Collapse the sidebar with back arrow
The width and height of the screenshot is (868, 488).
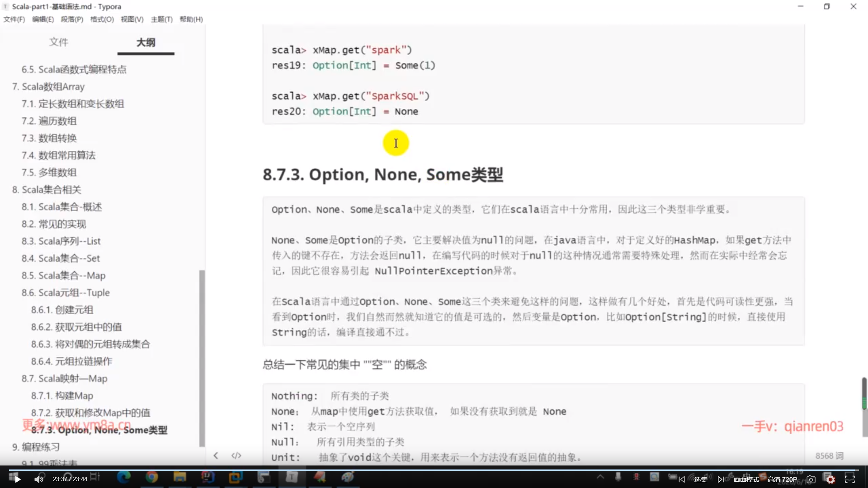pos(216,455)
